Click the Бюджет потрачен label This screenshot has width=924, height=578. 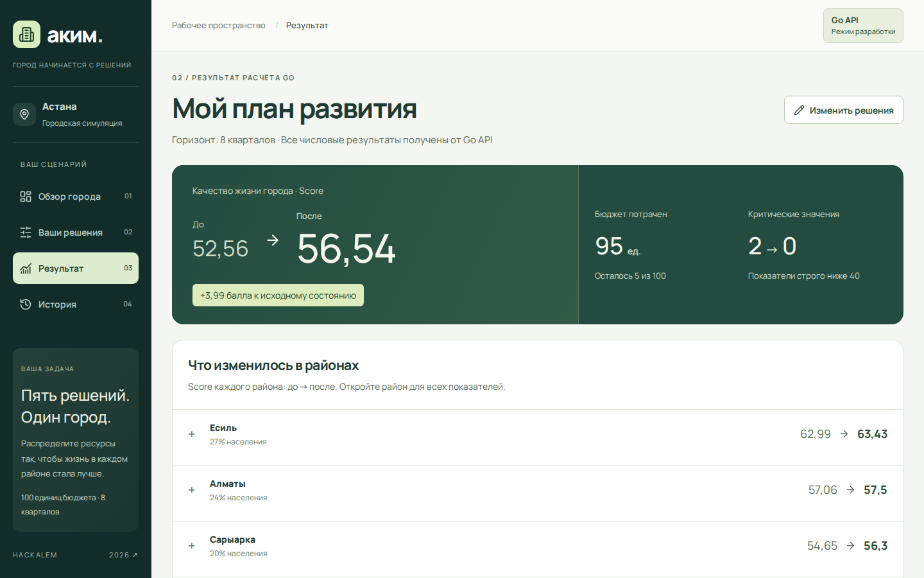(x=631, y=215)
